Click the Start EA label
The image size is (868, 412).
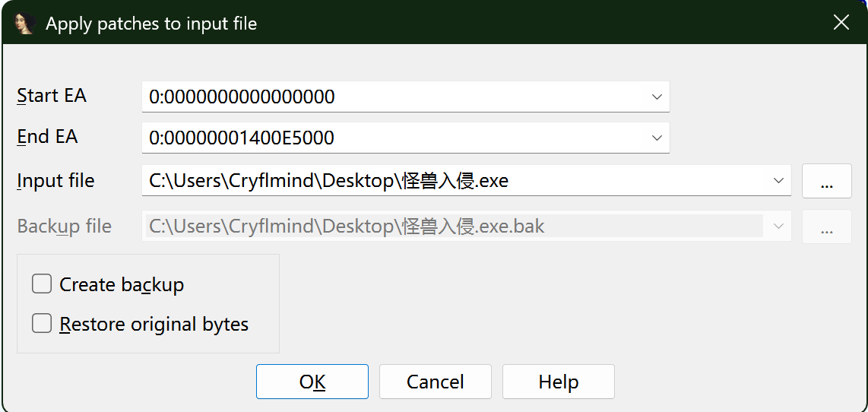click(52, 96)
